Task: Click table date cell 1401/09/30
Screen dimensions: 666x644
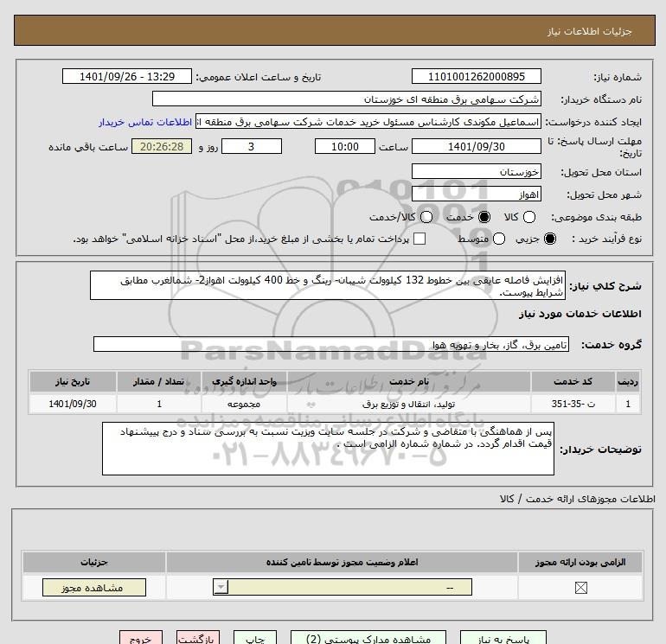Action: 72,404
